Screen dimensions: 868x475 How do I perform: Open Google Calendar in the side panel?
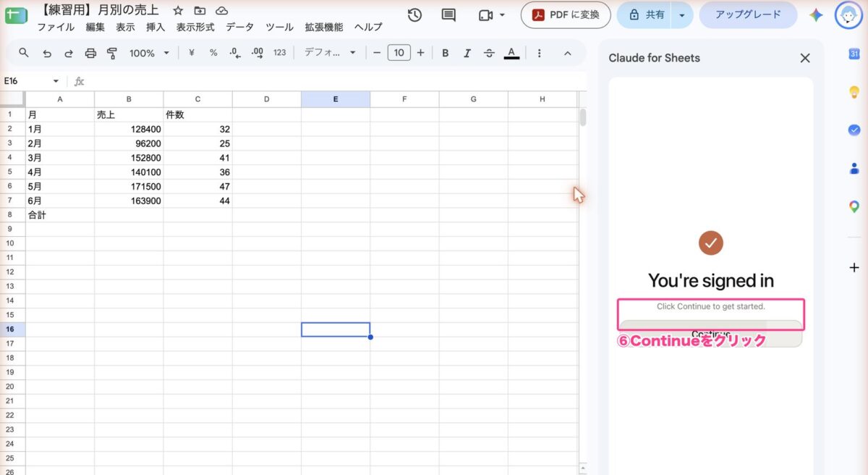(854, 54)
